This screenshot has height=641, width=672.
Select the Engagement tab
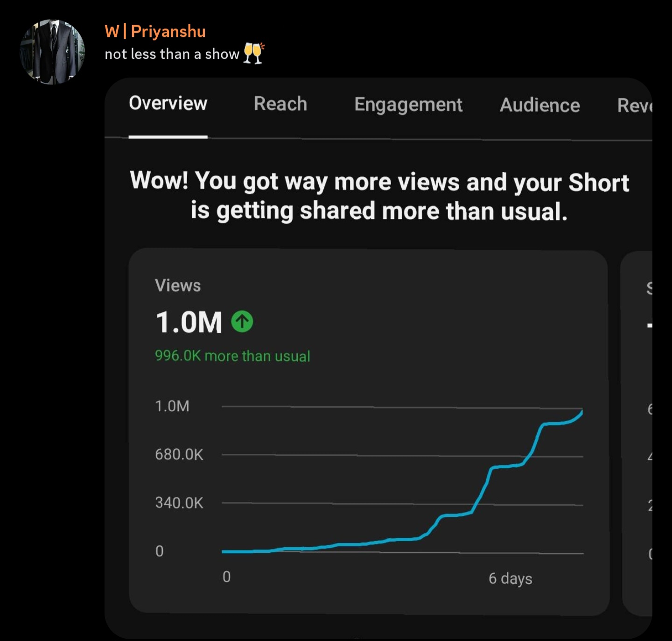click(x=408, y=105)
